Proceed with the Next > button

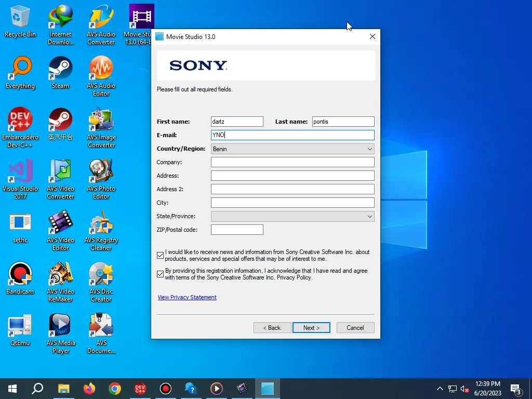pyautogui.click(x=311, y=328)
